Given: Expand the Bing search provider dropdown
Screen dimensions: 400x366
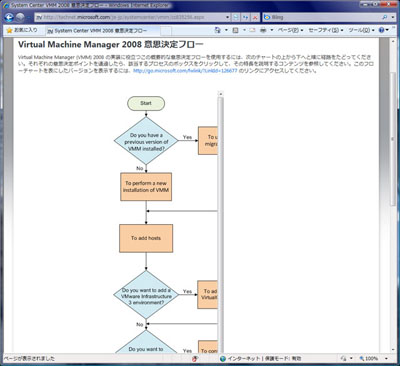Looking at the screenshot, I should coord(393,17).
